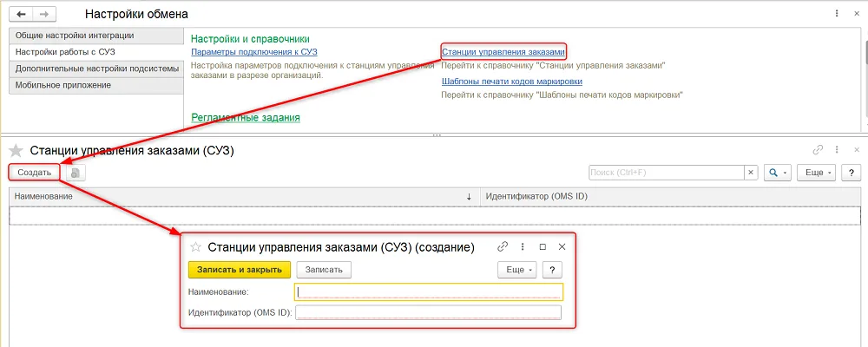
Task: Click the Наименование column header
Action: point(245,196)
